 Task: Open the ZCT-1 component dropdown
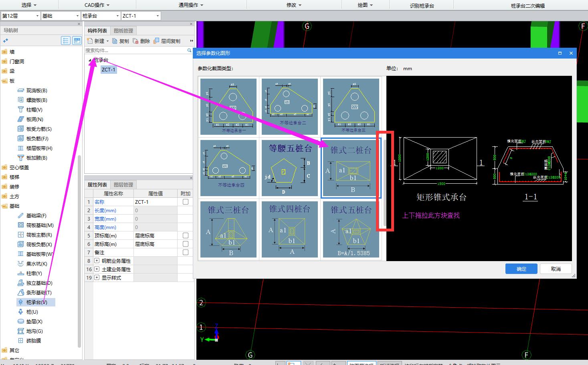coord(141,16)
